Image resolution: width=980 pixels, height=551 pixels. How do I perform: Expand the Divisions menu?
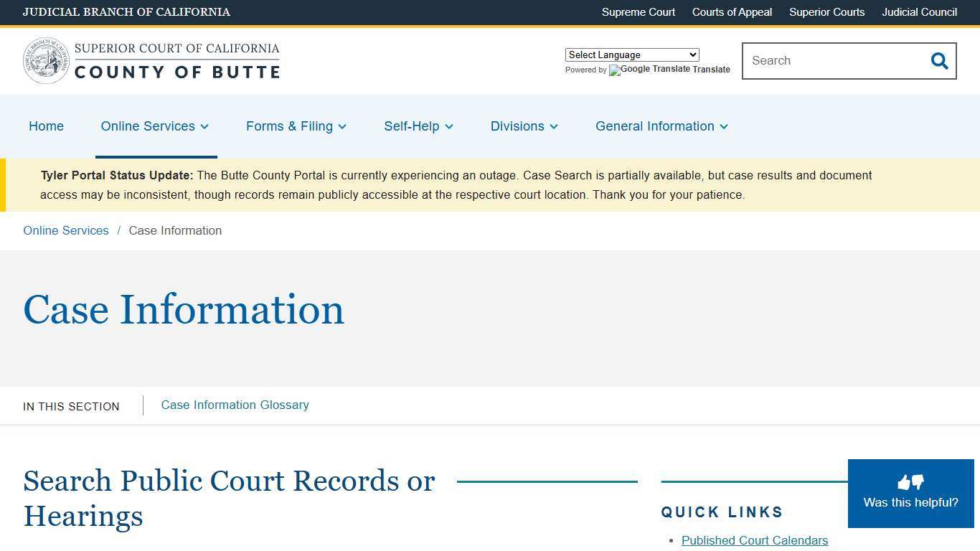pos(523,126)
